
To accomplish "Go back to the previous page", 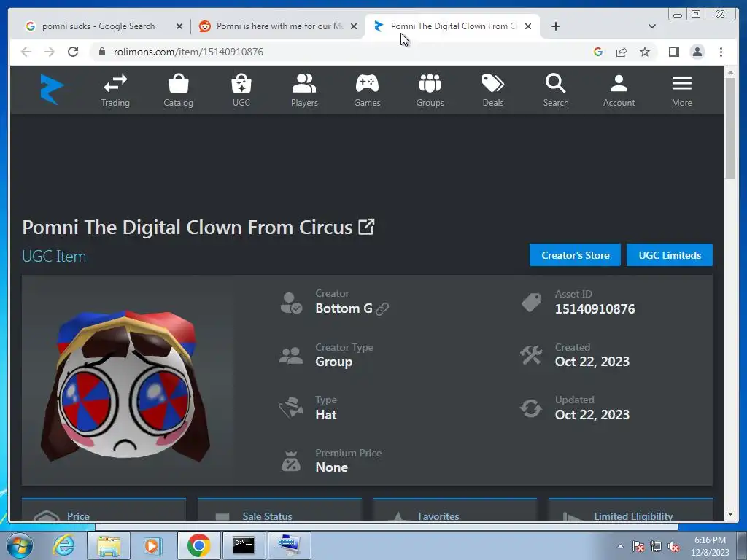I will pos(26,52).
